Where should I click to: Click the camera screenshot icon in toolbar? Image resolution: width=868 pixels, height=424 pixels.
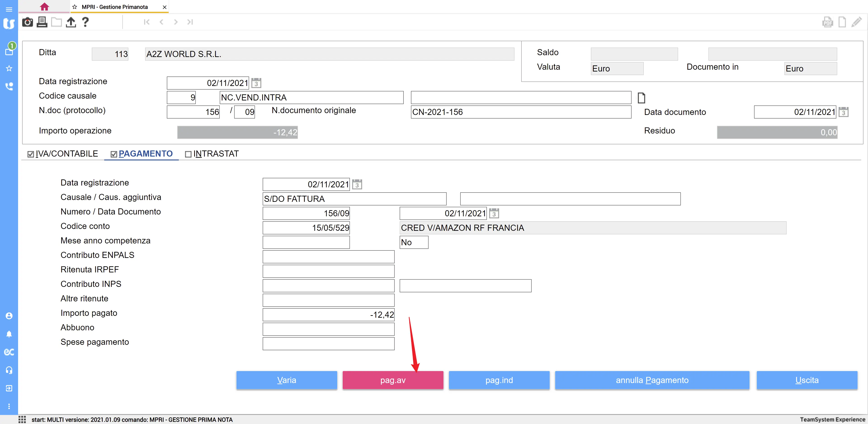pyautogui.click(x=27, y=22)
